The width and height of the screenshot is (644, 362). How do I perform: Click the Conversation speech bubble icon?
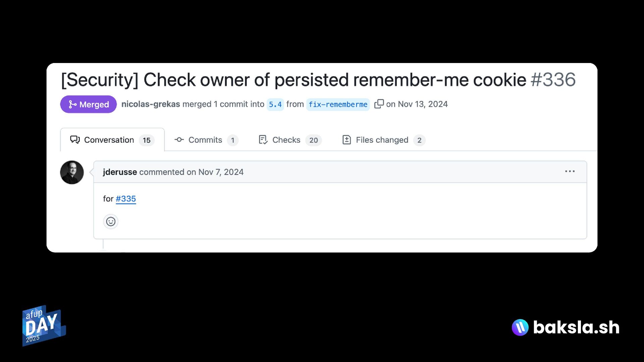click(75, 140)
